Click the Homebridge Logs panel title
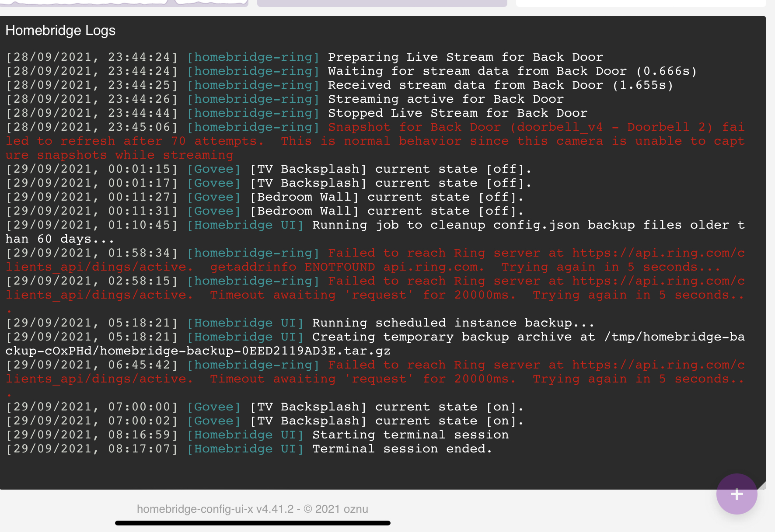 pos(60,30)
